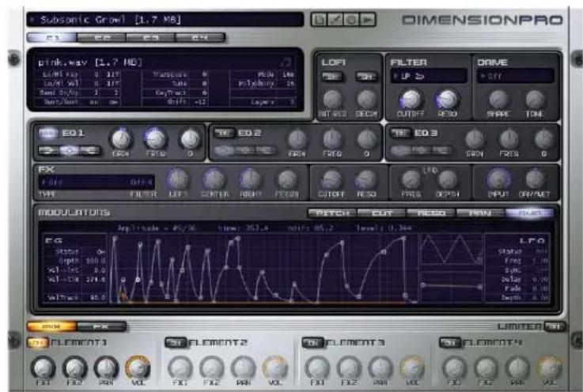Image resolution: width=583 pixels, height=392 pixels.
Task: Click the DRIVE SHAPE knob
Action: pyautogui.click(x=498, y=100)
